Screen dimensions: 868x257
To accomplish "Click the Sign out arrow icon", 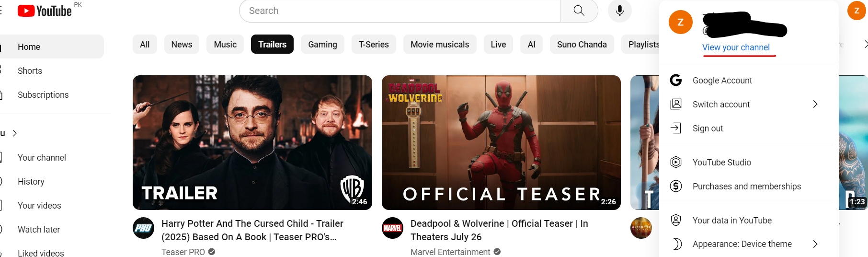I will click(676, 128).
